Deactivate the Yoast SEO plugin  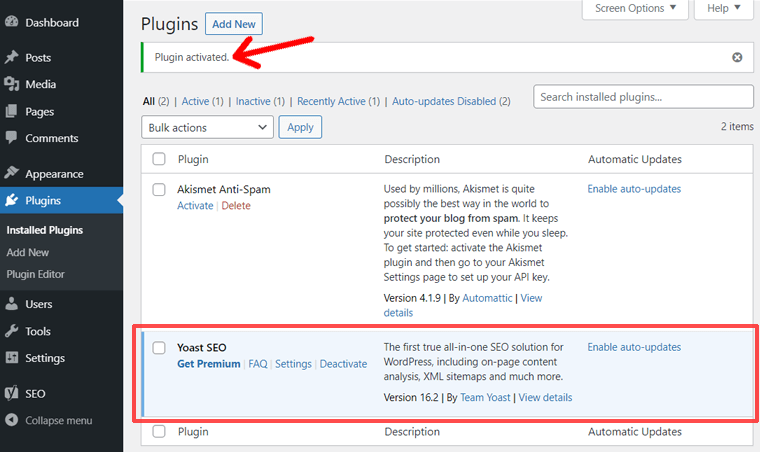coord(343,364)
